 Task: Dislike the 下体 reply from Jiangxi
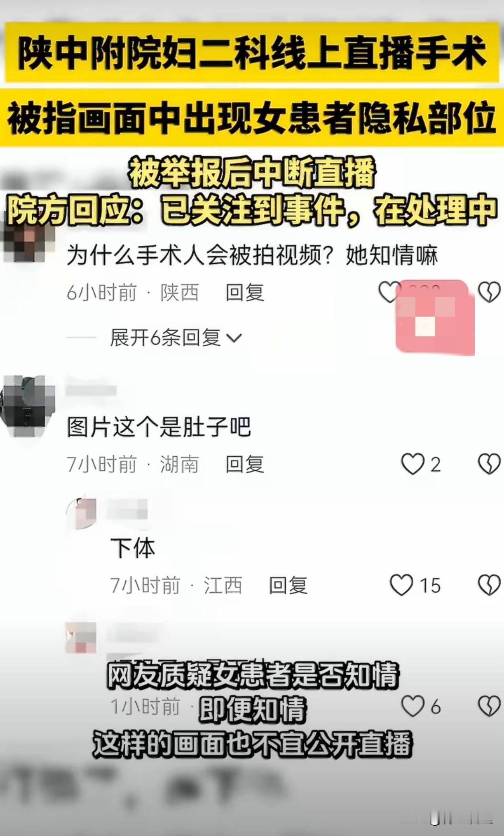[489, 585]
